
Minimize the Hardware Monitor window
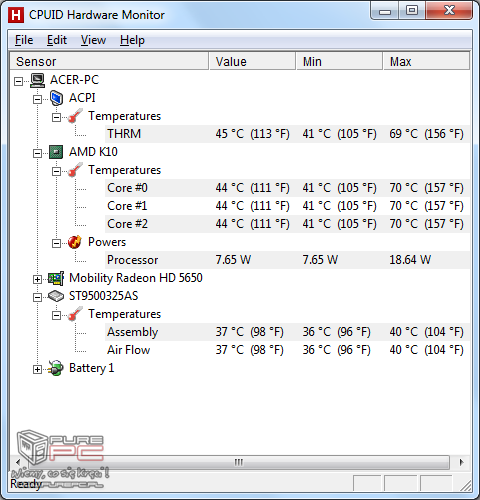tap(384, 12)
